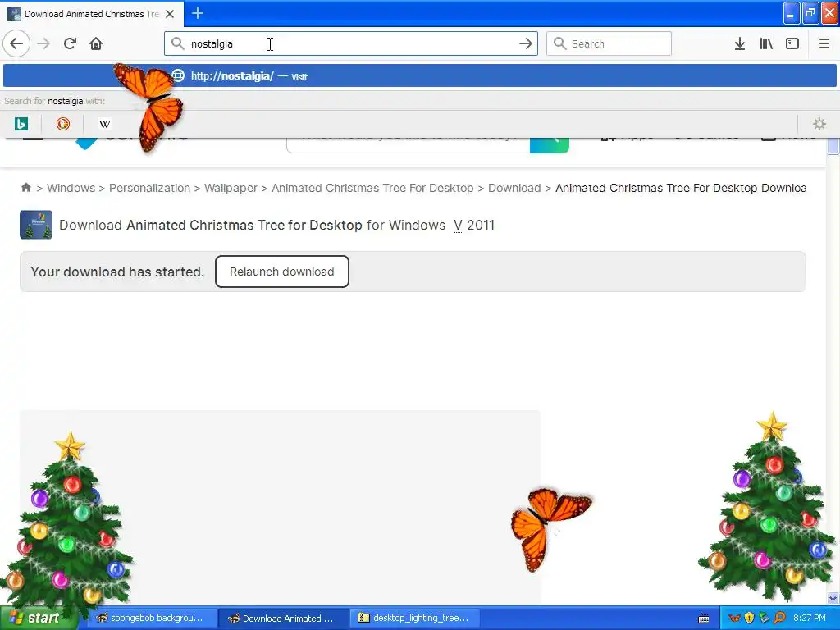840x630 pixels.
Task: Reload the current page
Action: (x=71, y=43)
